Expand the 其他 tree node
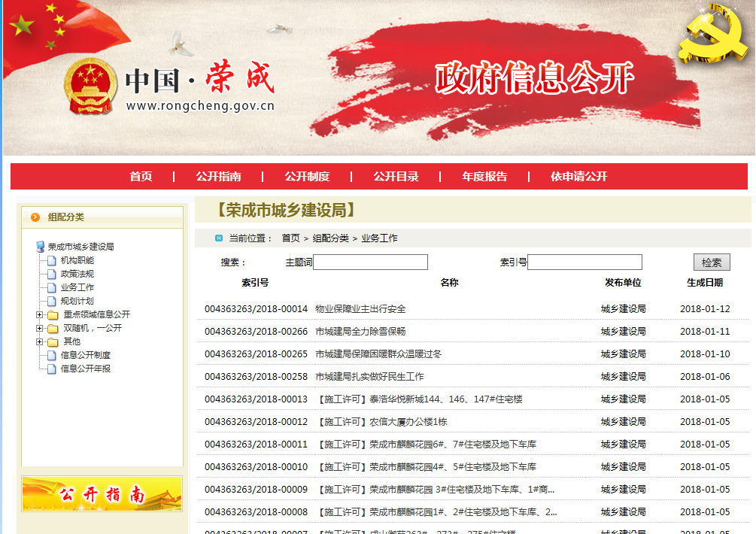This screenshot has height=534, width=756. (39, 342)
